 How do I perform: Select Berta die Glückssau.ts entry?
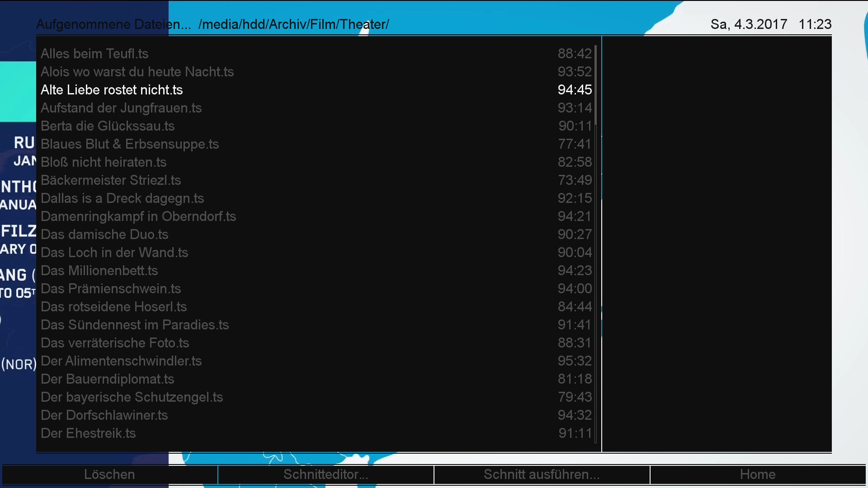point(108,126)
